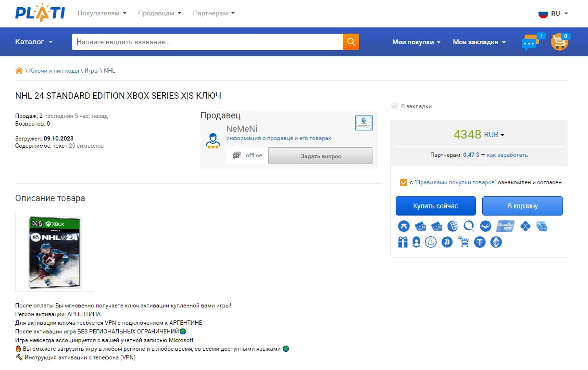Select Tether payment icon

[x=480, y=242]
